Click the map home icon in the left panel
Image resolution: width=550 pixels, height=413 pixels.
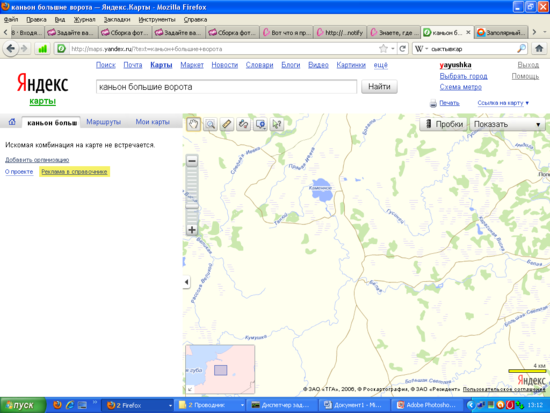[12, 122]
